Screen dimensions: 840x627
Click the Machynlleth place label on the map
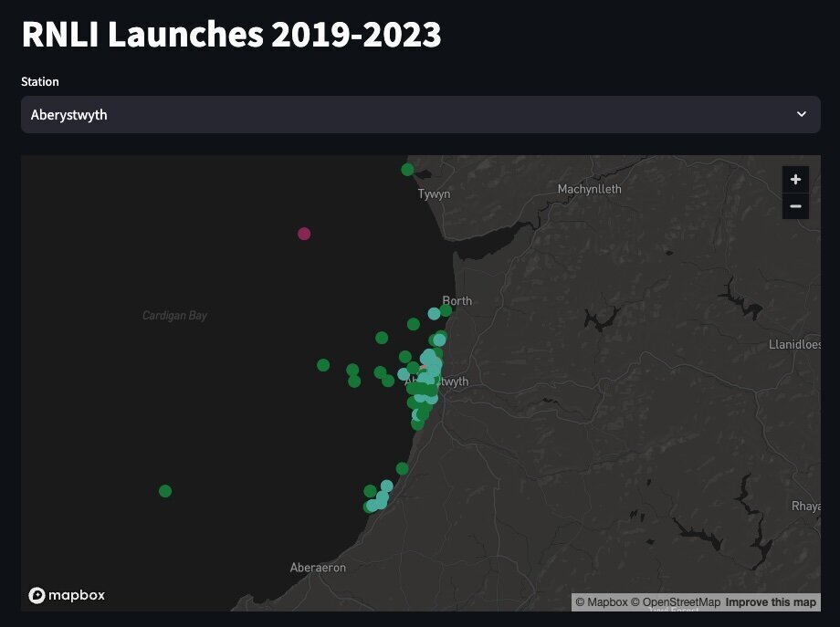[x=589, y=189]
